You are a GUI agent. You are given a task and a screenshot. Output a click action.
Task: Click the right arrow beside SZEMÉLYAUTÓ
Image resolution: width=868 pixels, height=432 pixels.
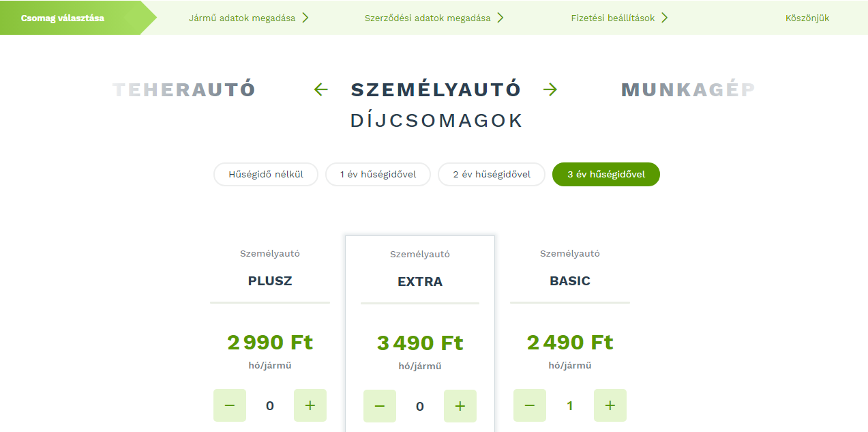(550, 89)
